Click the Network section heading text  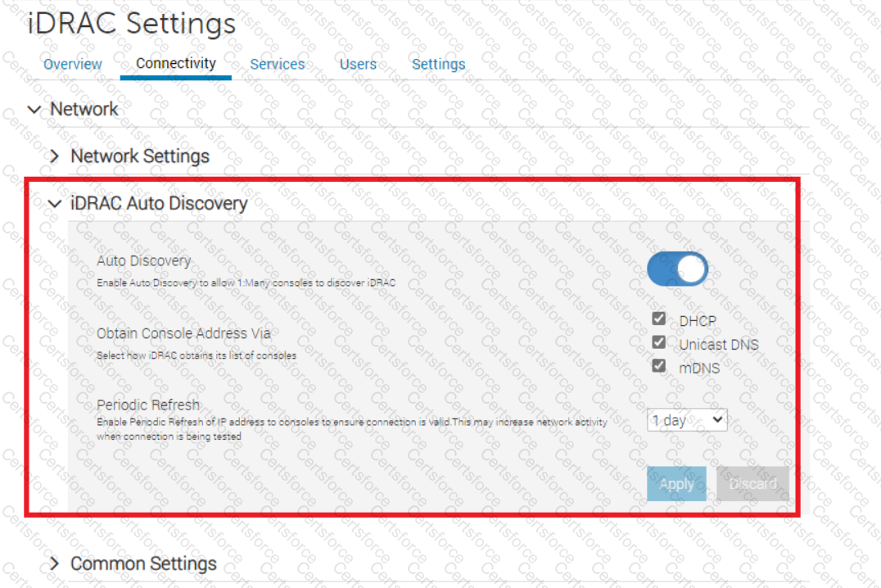pyautogui.click(x=84, y=109)
